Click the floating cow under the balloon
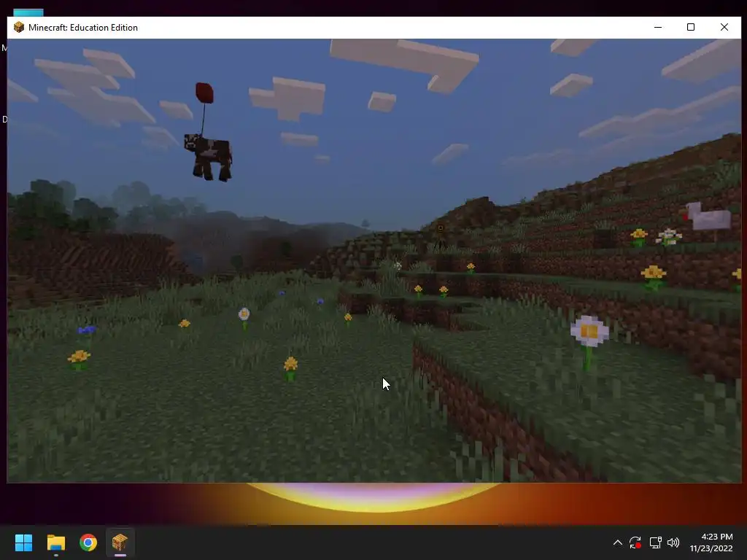Image resolution: width=747 pixels, height=560 pixels. pyautogui.click(x=209, y=157)
